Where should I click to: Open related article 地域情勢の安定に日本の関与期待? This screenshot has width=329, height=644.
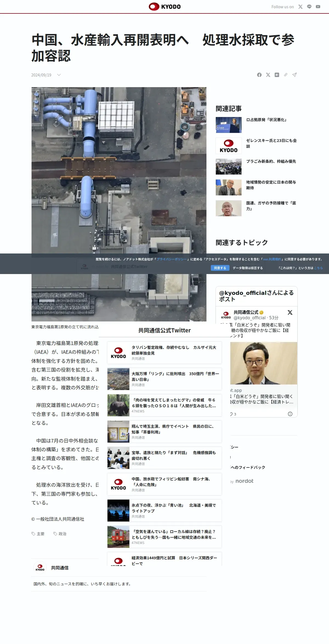[271, 185]
